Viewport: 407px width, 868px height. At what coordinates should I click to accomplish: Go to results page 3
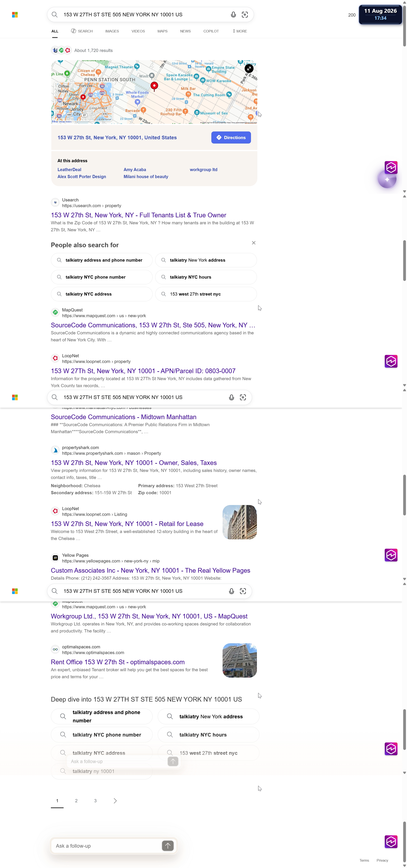pyautogui.click(x=95, y=801)
